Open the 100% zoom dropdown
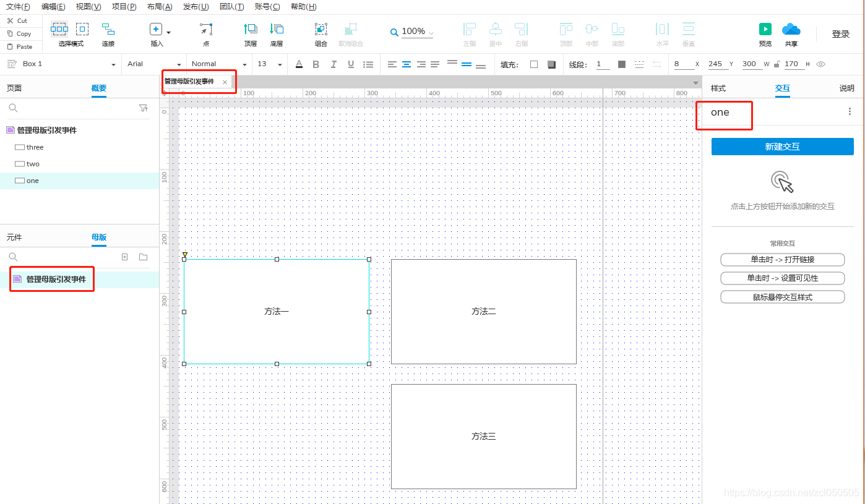This screenshot has width=865, height=504. pos(431,33)
